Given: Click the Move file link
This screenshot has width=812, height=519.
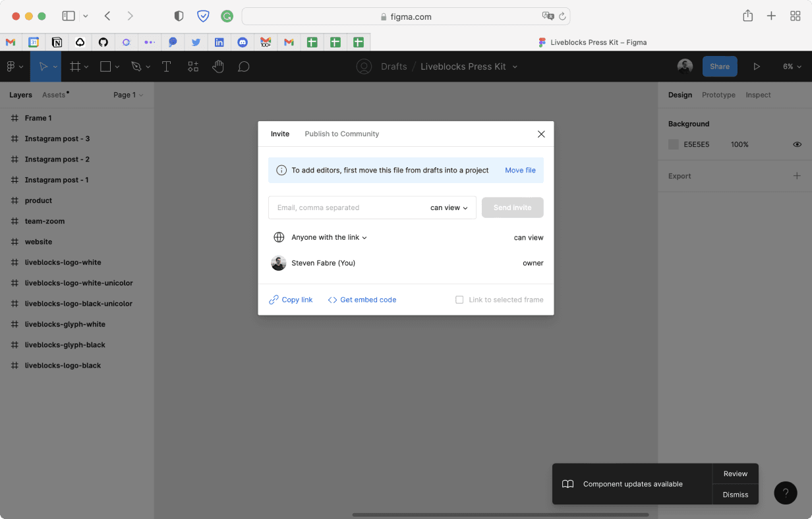Looking at the screenshot, I should coord(520,170).
